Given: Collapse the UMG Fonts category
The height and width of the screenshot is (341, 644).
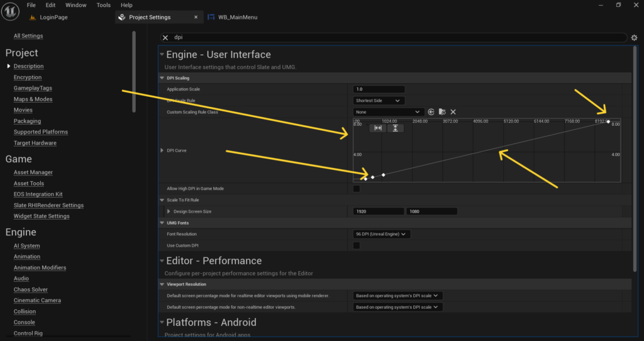Looking at the screenshot, I should pyautogui.click(x=162, y=223).
